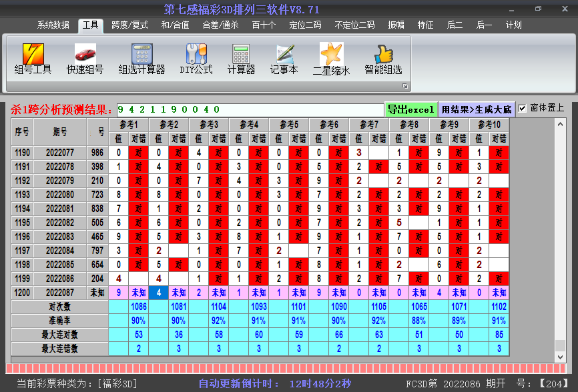Click the 1105 correct-count cell
The width and height of the screenshot is (578, 392).
[379, 307]
